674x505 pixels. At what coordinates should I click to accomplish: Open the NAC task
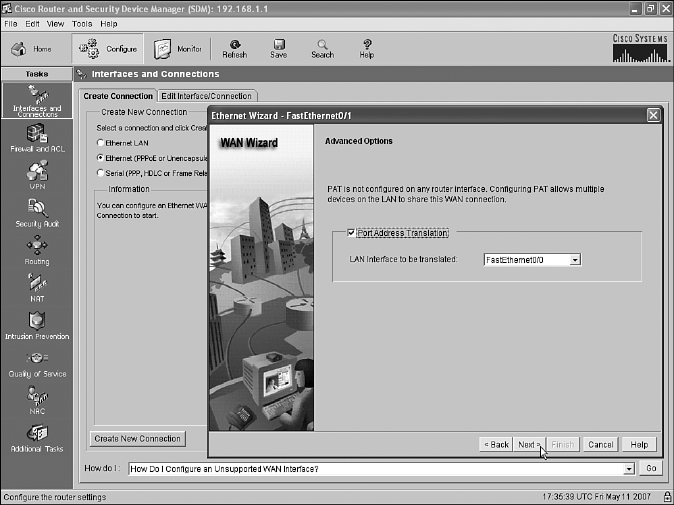37,401
